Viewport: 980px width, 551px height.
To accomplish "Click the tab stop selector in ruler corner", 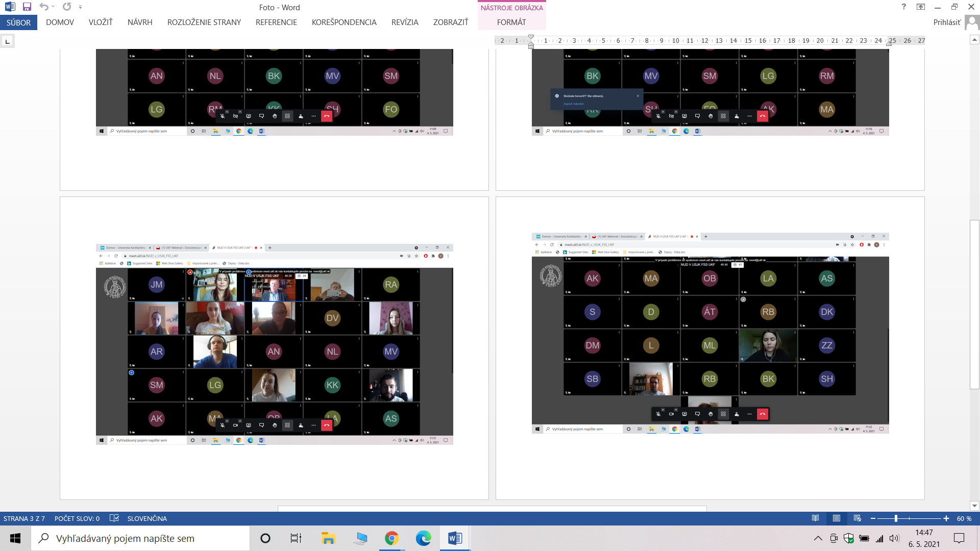I will coord(7,41).
